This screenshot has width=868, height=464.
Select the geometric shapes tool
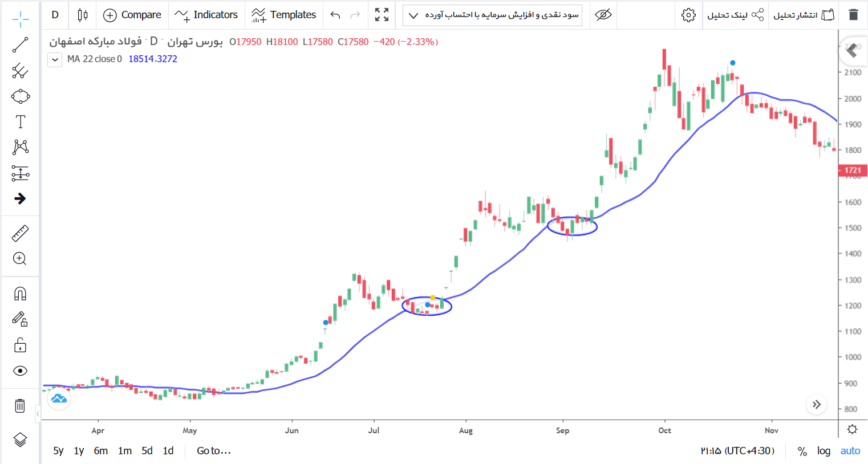(20, 96)
